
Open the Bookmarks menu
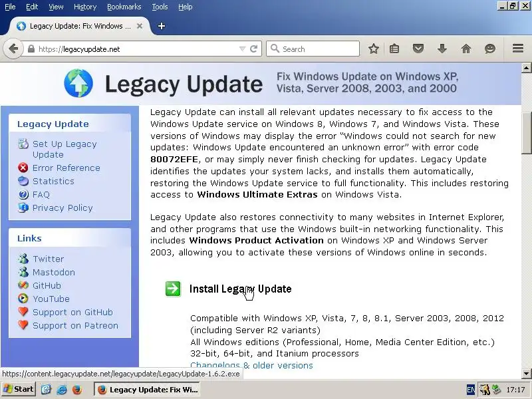click(124, 7)
